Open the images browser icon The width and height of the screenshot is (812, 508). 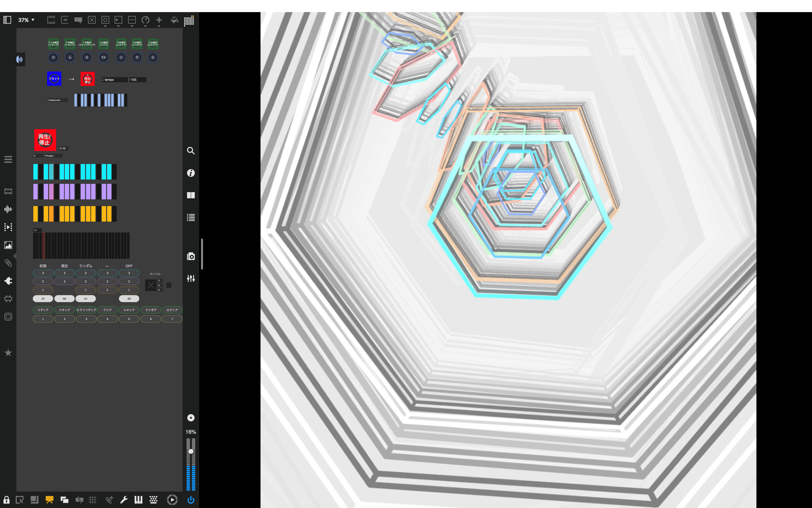tap(8, 245)
